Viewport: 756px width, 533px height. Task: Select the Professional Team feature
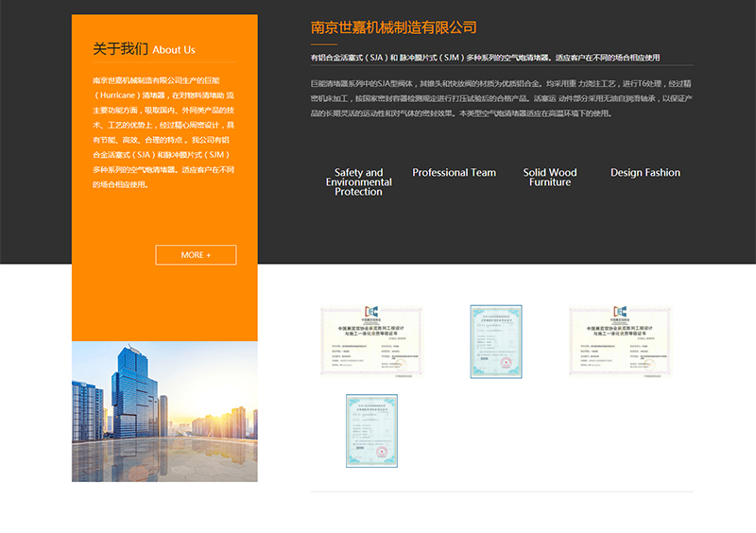pos(454,173)
